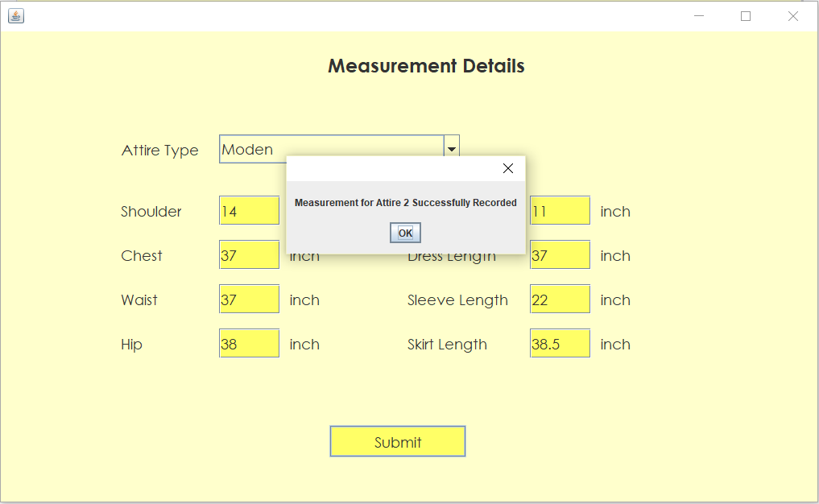Viewport: 819px width, 504px height.
Task: Click the success message text in the dialog
Action: point(405,202)
